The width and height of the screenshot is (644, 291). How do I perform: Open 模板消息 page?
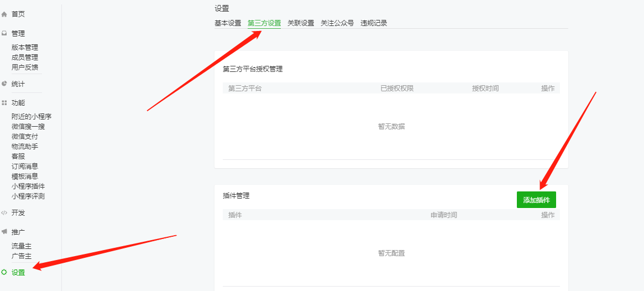pyautogui.click(x=25, y=176)
